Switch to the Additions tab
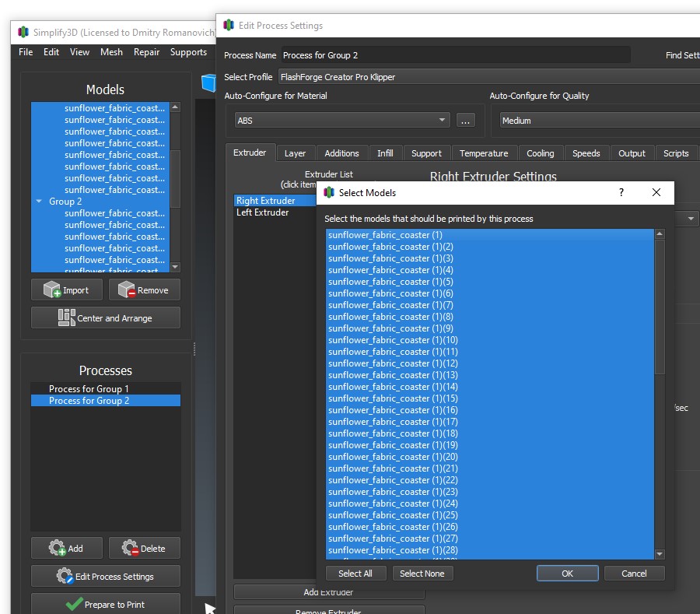This screenshot has width=700, height=614. click(341, 153)
